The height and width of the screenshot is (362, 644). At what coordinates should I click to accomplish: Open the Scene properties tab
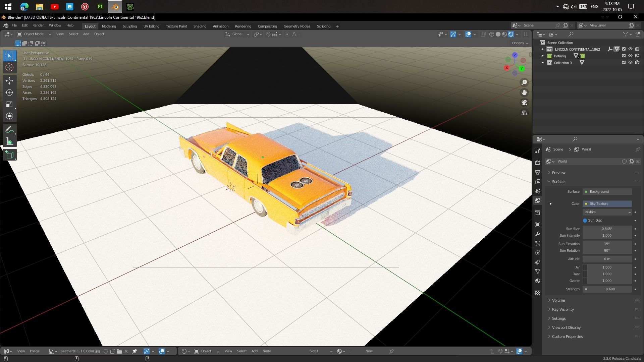[x=538, y=191]
